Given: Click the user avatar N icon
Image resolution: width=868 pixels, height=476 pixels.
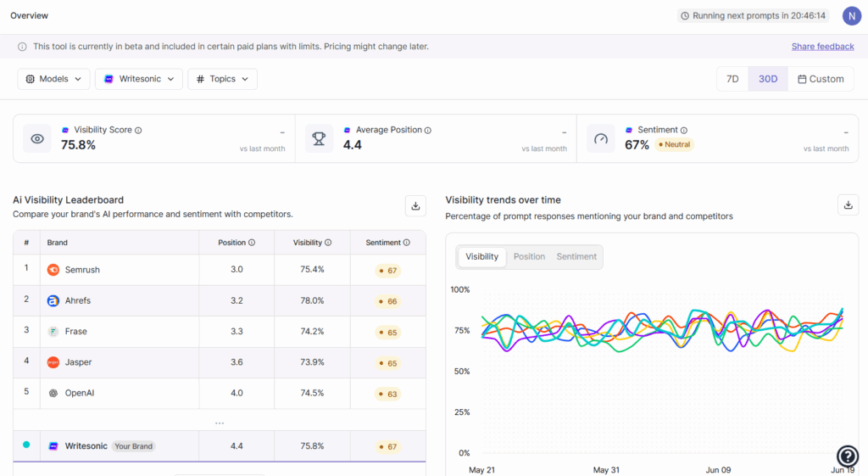Looking at the screenshot, I should [851, 15].
